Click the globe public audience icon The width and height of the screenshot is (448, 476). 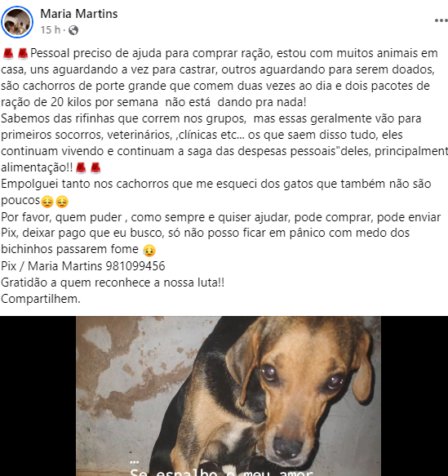pyautogui.click(x=73, y=30)
